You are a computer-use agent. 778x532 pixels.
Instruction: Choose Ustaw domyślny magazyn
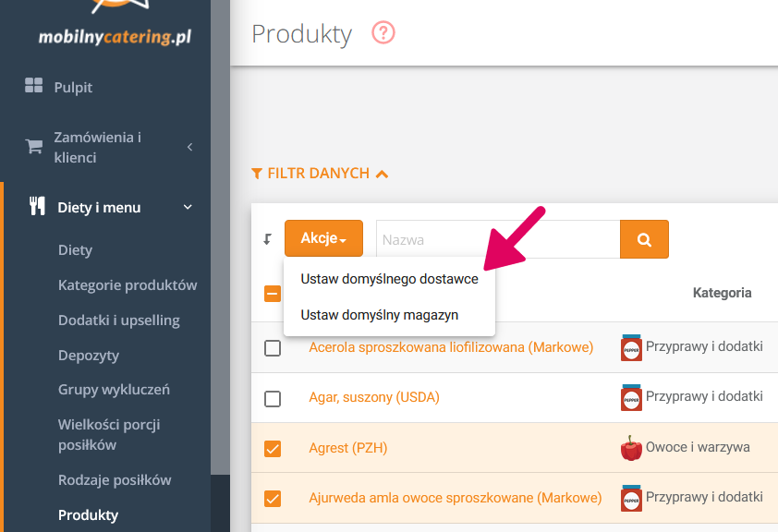coord(379,315)
